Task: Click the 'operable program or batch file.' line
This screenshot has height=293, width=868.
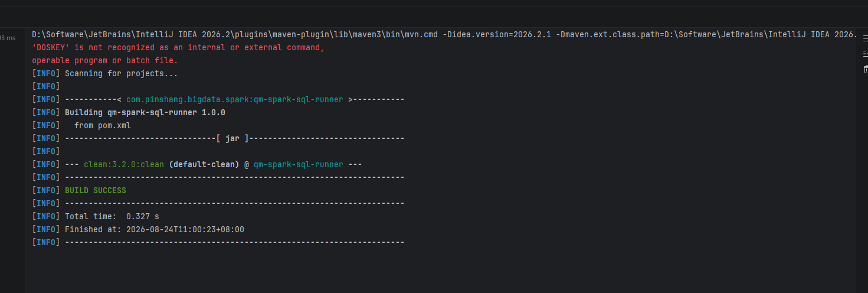Action: click(x=105, y=60)
